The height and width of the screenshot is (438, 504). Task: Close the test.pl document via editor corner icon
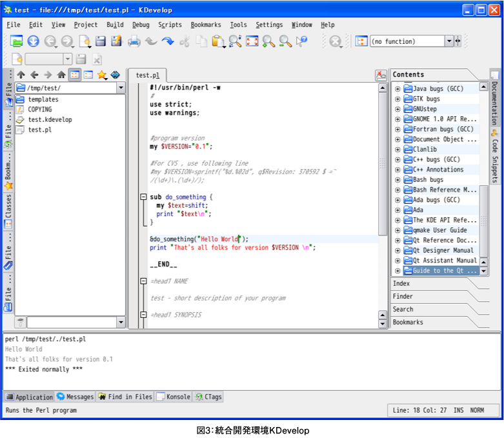[381, 75]
